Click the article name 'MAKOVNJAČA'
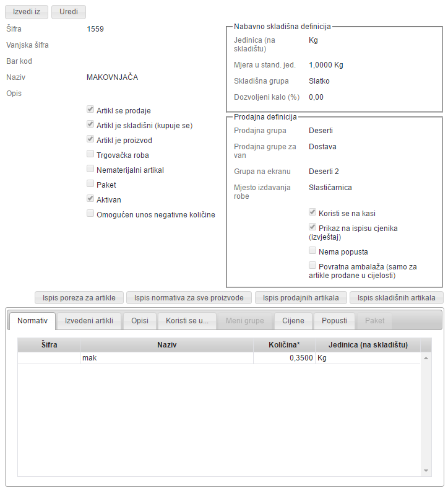448x493 pixels. pos(112,77)
